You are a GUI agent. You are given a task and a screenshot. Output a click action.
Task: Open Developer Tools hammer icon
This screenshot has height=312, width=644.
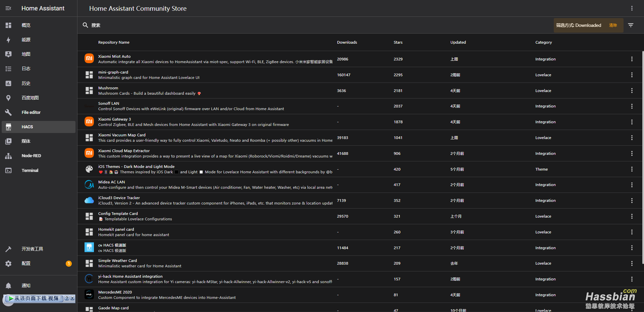(x=8, y=249)
